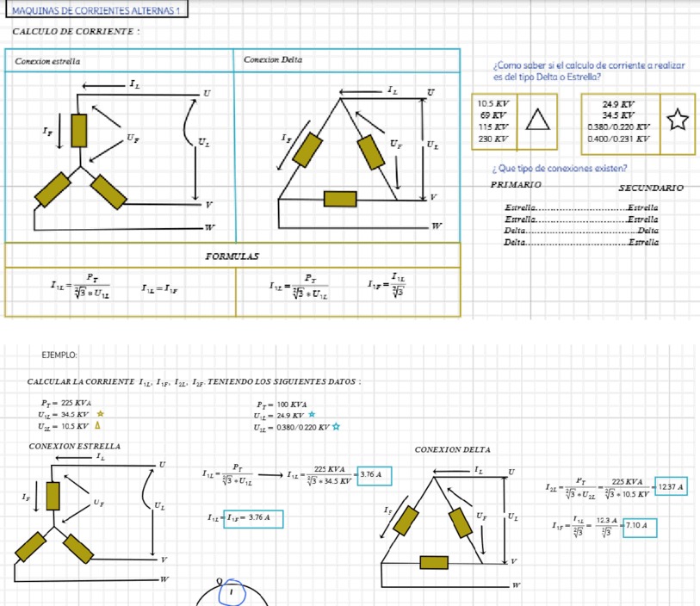Select 69 KV in the delta voltage list
Viewport: 700px width, 606px height.
click(x=494, y=115)
